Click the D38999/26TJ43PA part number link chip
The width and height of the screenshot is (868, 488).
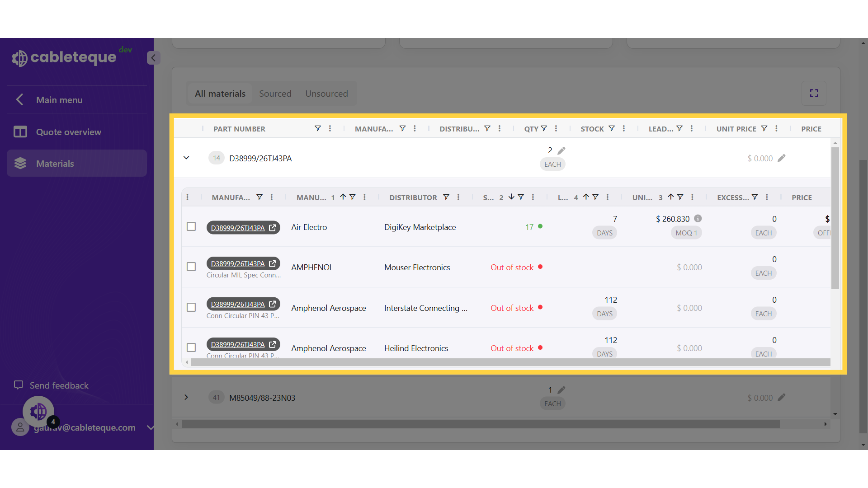(238, 228)
